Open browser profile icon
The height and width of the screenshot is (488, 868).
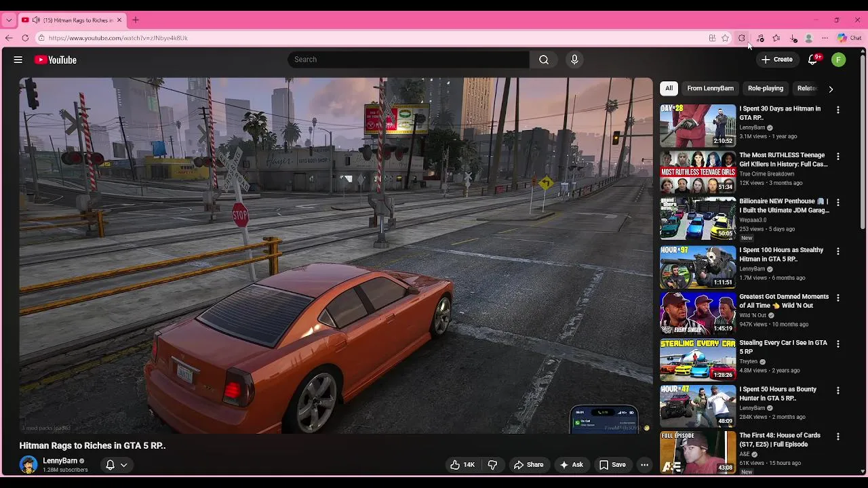[x=809, y=38]
